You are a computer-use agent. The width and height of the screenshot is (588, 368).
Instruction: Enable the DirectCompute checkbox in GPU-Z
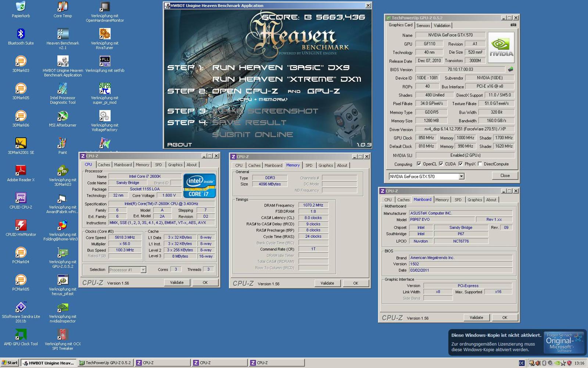(x=480, y=164)
